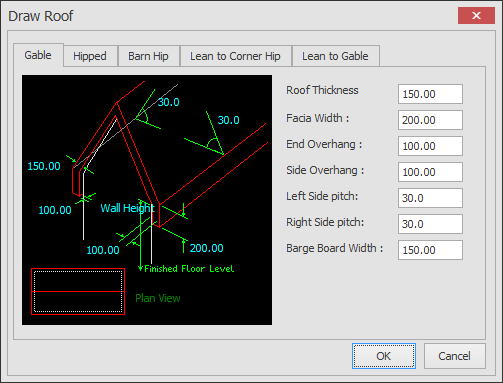Switch to the Hipped tab
Screen dimensions: 503x383
click(x=90, y=56)
